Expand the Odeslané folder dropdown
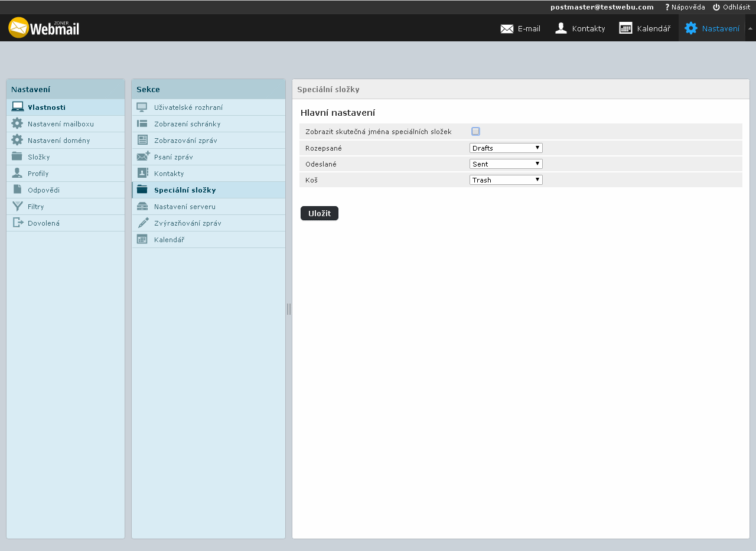This screenshot has height=551, width=756. (506, 164)
